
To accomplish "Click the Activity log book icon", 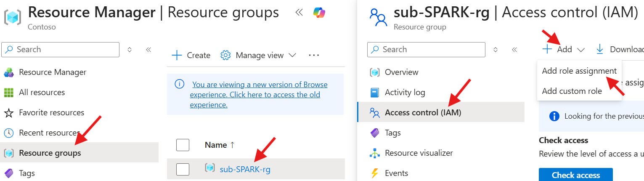I will [374, 93].
